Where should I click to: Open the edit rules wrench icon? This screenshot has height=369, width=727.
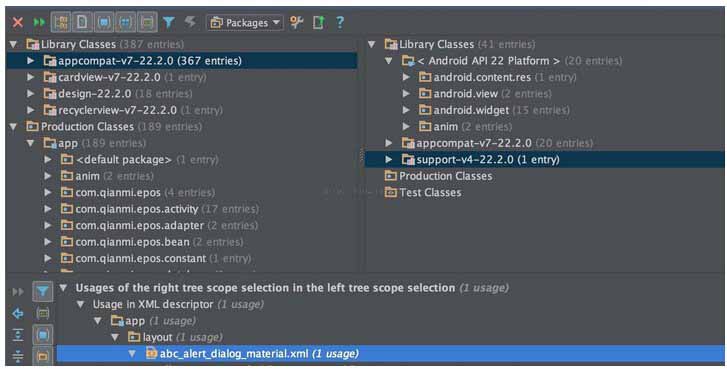(296, 22)
